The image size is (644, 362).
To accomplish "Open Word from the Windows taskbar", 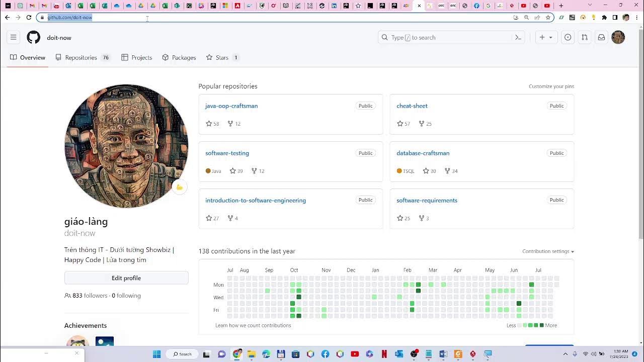I will [x=443, y=354].
